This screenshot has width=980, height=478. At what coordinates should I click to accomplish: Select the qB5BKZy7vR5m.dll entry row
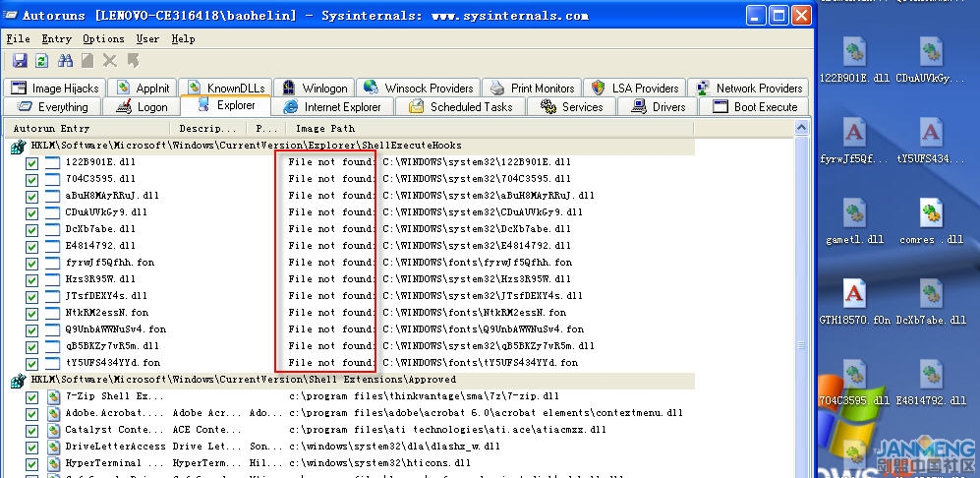[350, 346]
